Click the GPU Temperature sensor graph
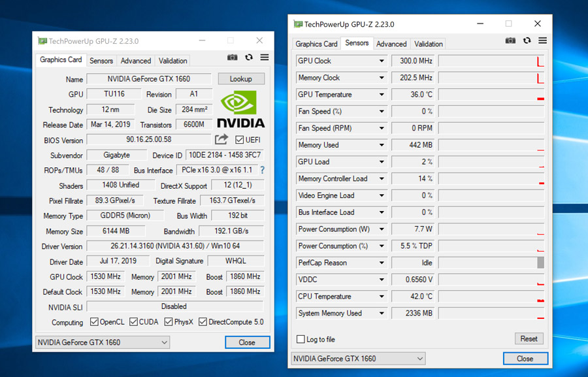 pyautogui.click(x=491, y=95)
